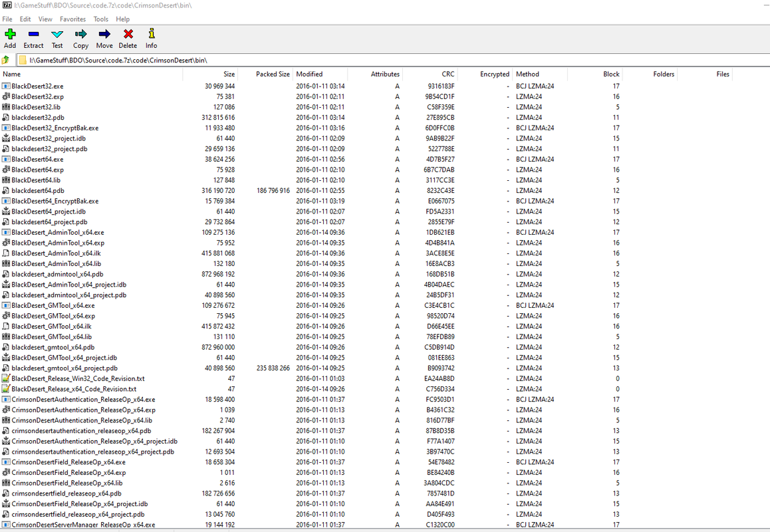Screen dimensions: 770x532
Task: Select blackdesert_gmtool_x64_project.pdb file name
Action: click(x=64, y=368)
